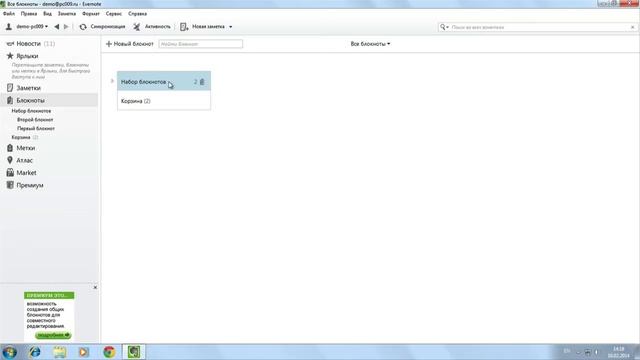Open the Все блокноты filter dropdown

tap(370, 44)
